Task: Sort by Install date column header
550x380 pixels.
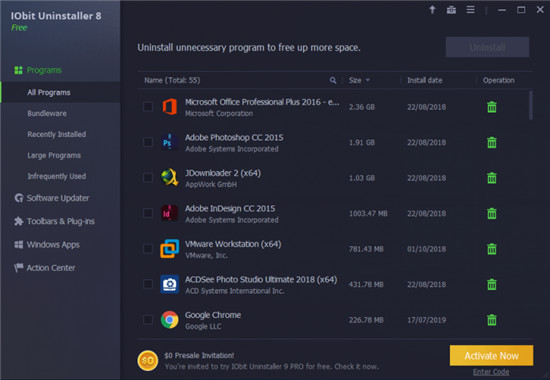Action: (x=424, y=80)
